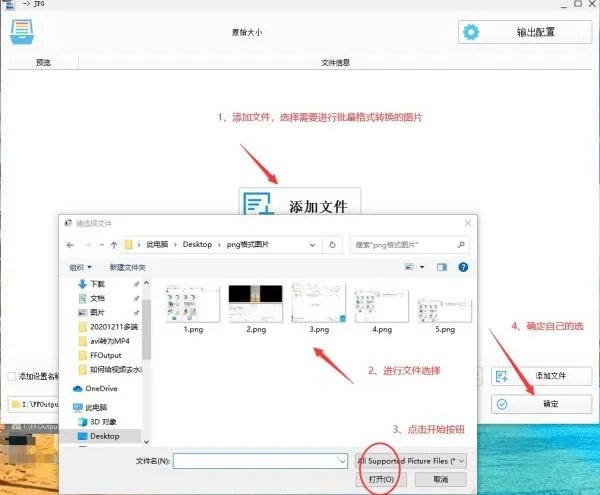Viewport: 600px width, 495px height.
Task: Select 此电脑 in the navigation pane
Action: (x=90, y=407)
